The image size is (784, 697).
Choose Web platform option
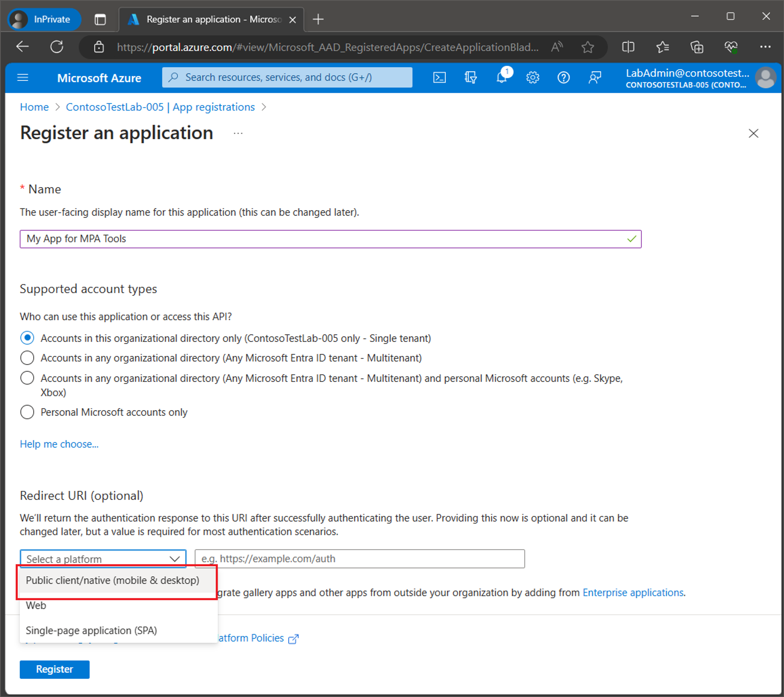[x=119, y=605]
